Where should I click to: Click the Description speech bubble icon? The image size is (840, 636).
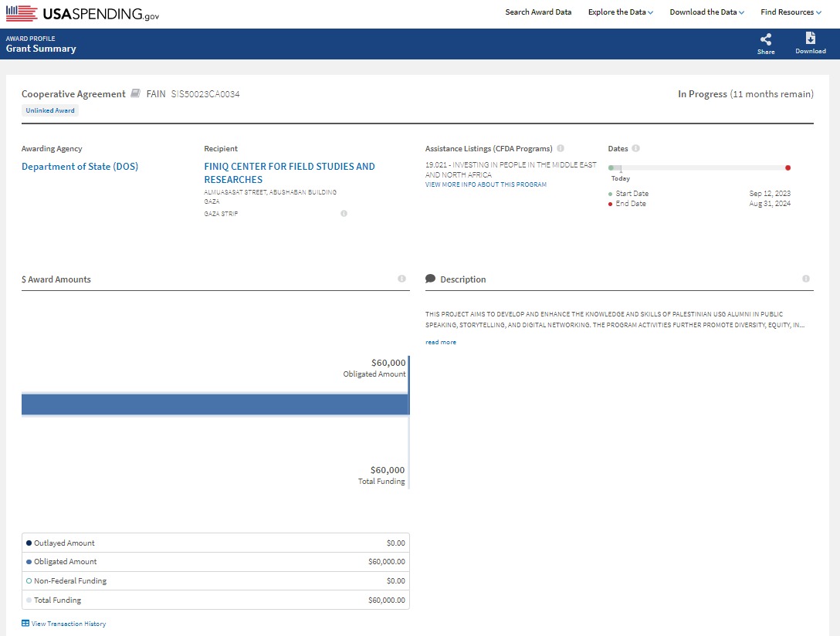click(430, 279)
